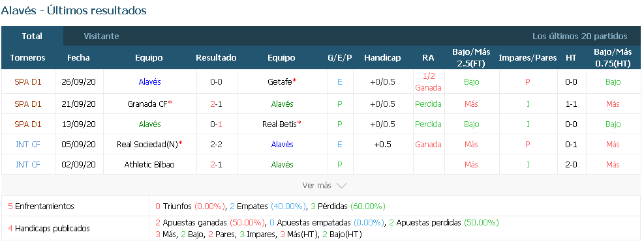Click the Alavés home team on 13/09/20
Viewport: 644px width, 243px height.
149,124
